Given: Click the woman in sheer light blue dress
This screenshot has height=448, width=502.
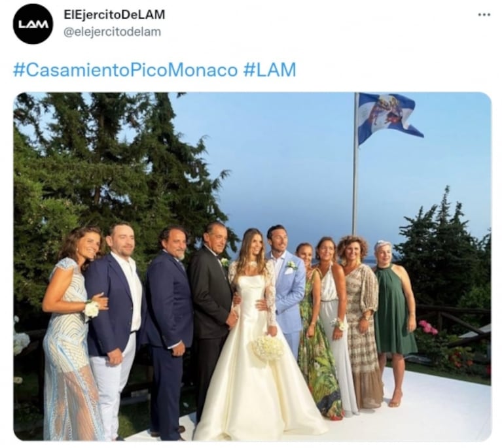Looking at the screenshot, I should click(72, 333).
